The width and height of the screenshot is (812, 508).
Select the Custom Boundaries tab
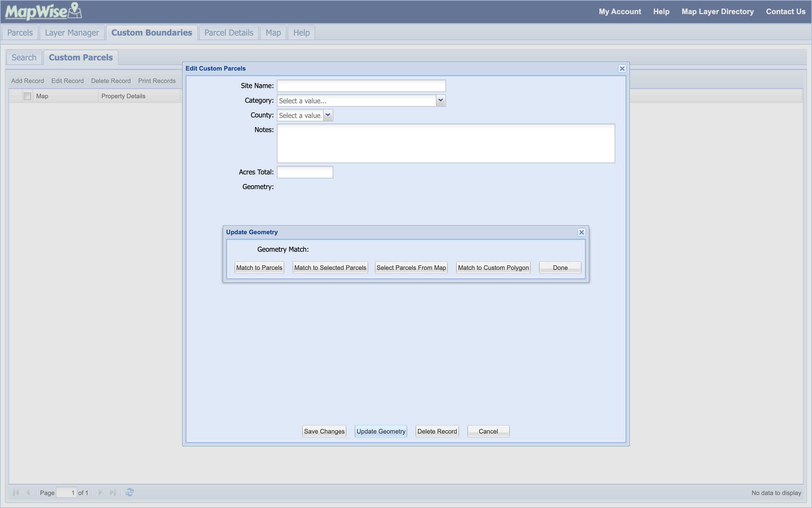coord(152,32)
